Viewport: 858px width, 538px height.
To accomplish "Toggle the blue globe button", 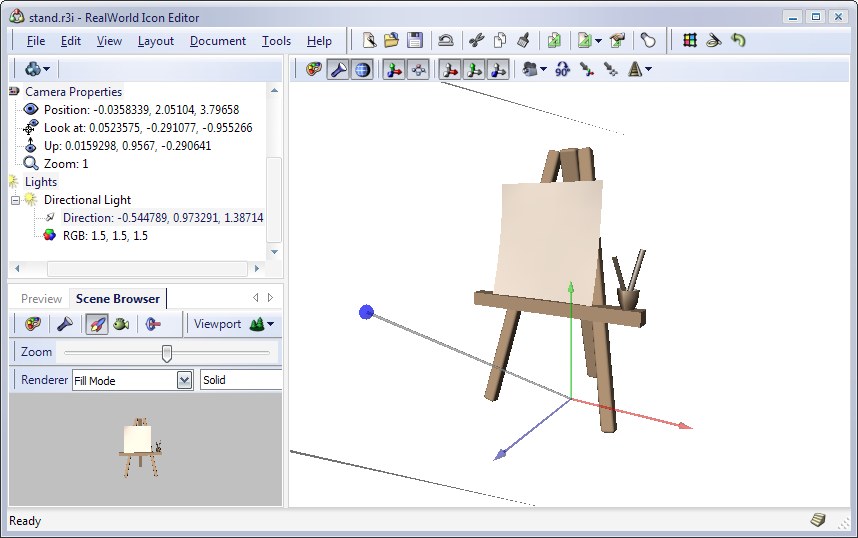I will (362, 70).
